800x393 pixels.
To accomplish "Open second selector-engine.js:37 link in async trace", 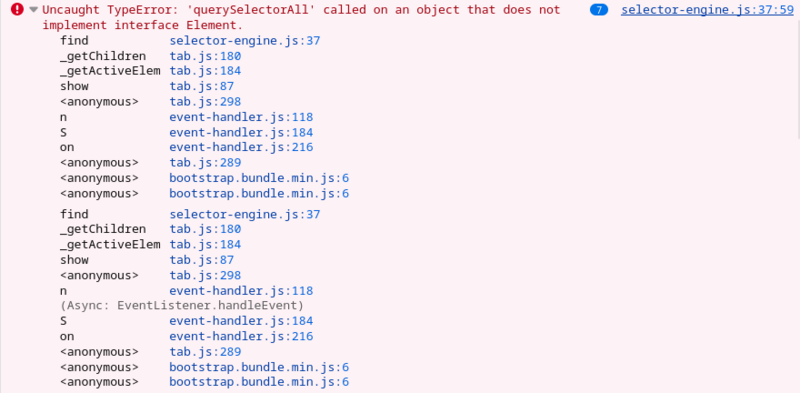I will tap(245, 214).
